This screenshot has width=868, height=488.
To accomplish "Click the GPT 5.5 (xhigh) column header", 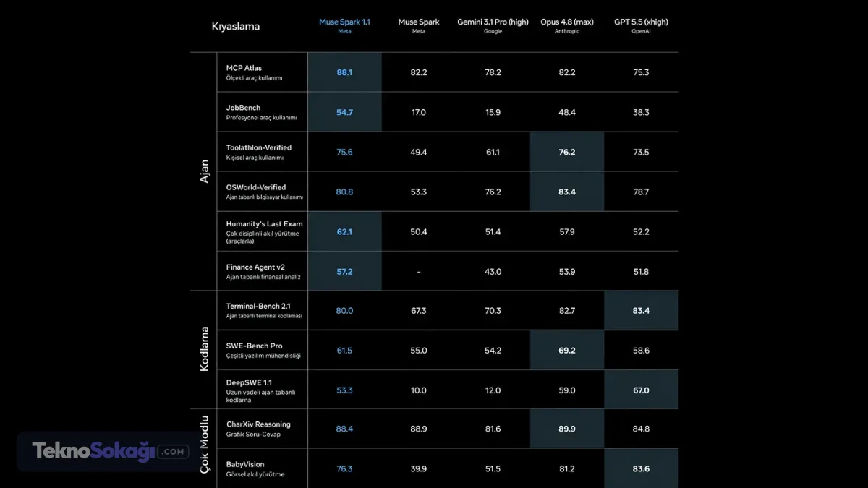I will [642, 25].
